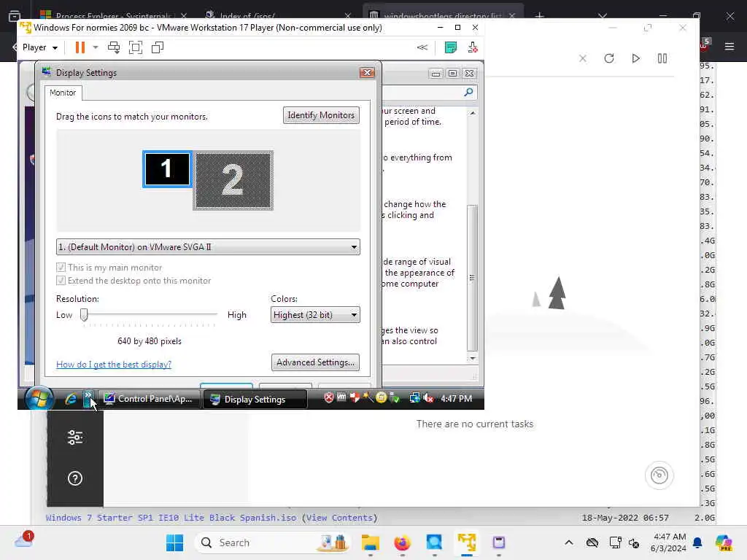Click the Advanced Settings button

tap(315, 362)
